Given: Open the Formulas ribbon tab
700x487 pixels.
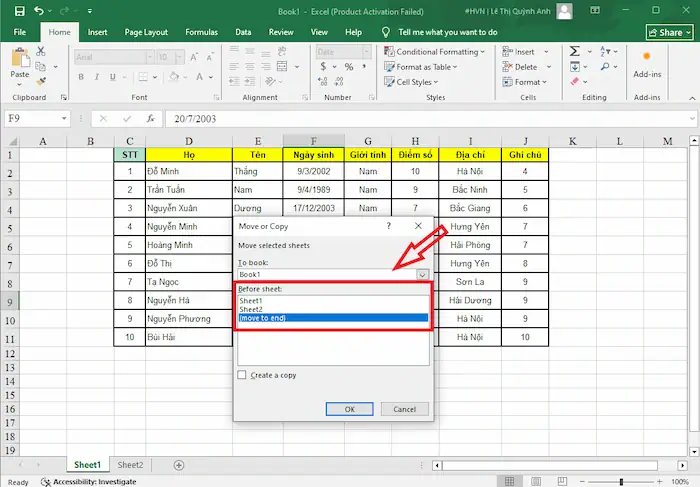Looking at the screenshot, I should (x=200, y=32).
